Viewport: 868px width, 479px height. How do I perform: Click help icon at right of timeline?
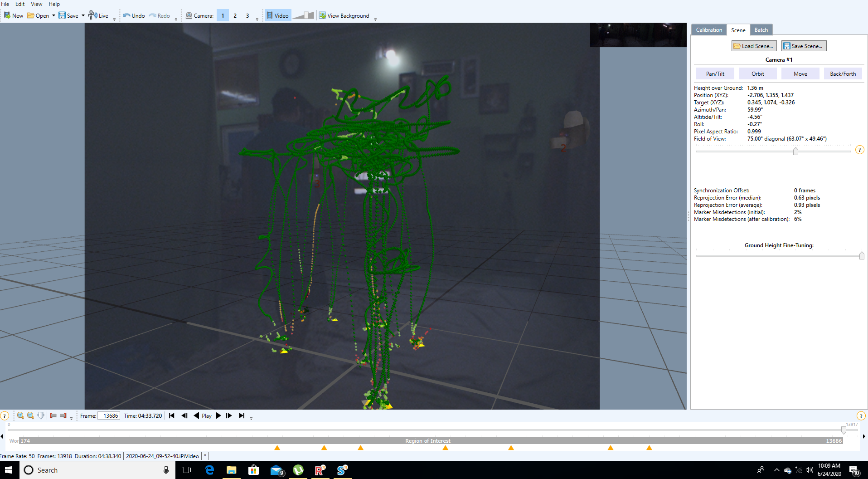[861, 415]
